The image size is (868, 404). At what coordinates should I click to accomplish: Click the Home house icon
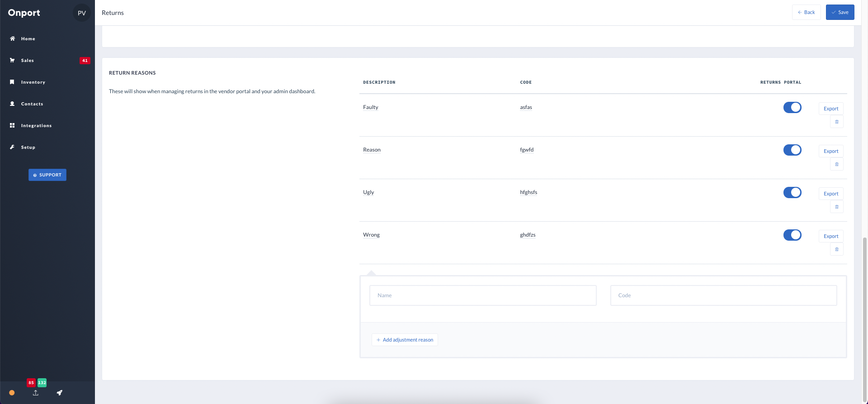point(12,38)
